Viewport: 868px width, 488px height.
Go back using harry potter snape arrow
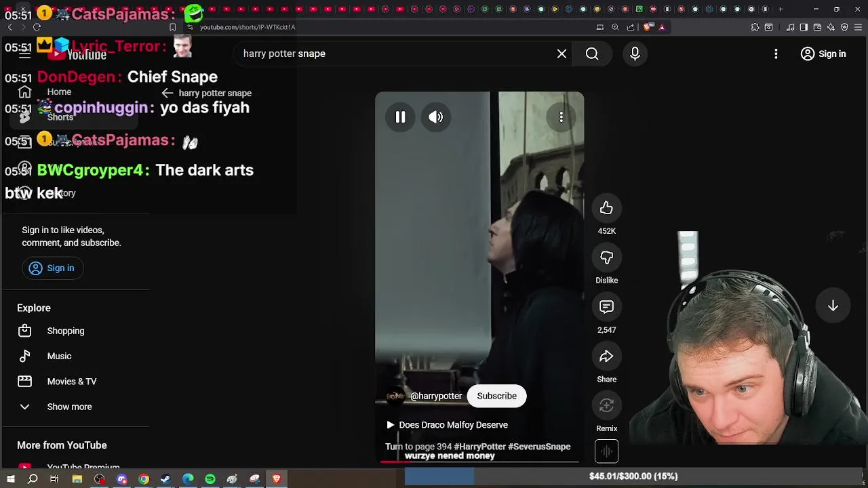[167, 93]
